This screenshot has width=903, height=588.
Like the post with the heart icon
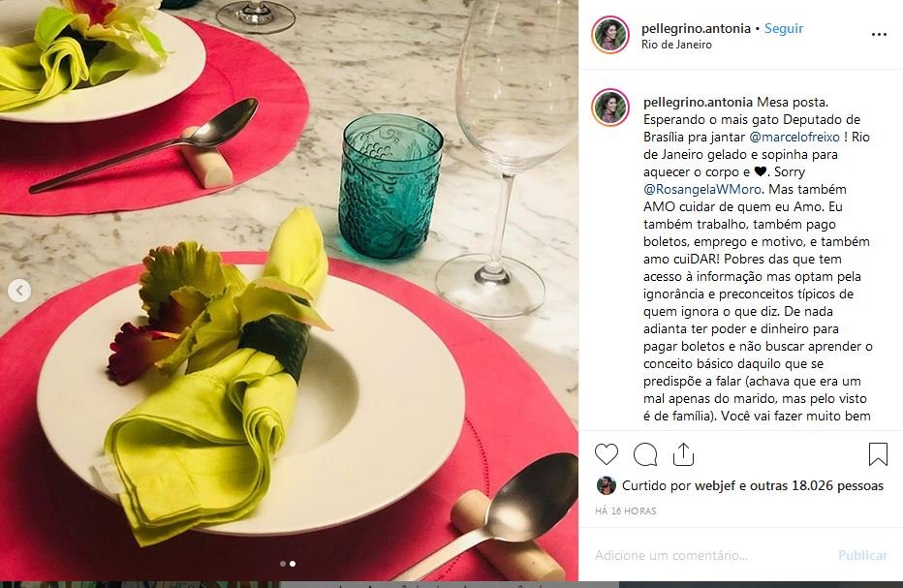tap(606, 454)
